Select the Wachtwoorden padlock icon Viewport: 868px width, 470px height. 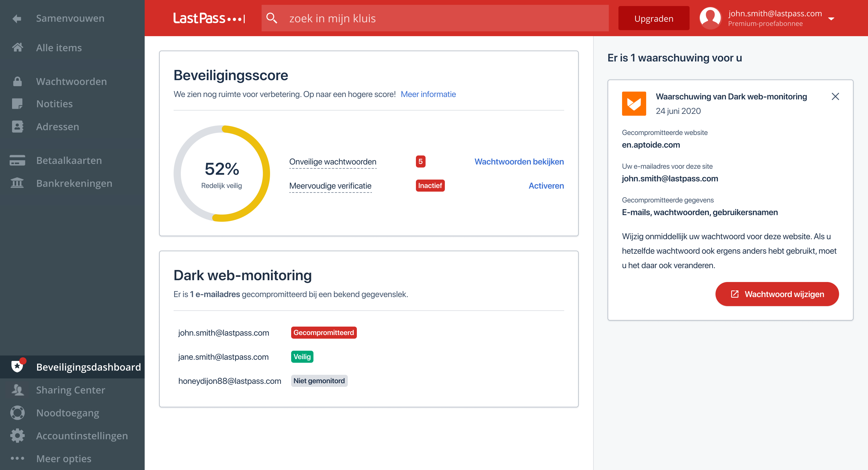tap(17, 81)
